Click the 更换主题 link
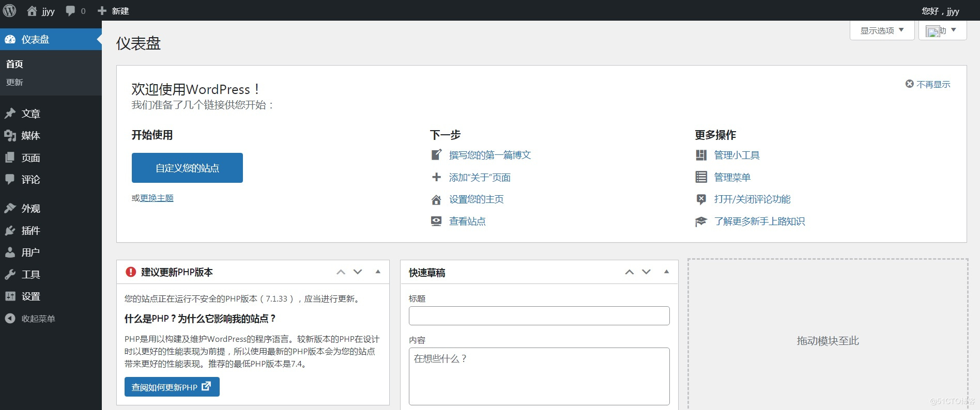The height and width of the screenshot is (410, 980). click(x=157, y=198)
